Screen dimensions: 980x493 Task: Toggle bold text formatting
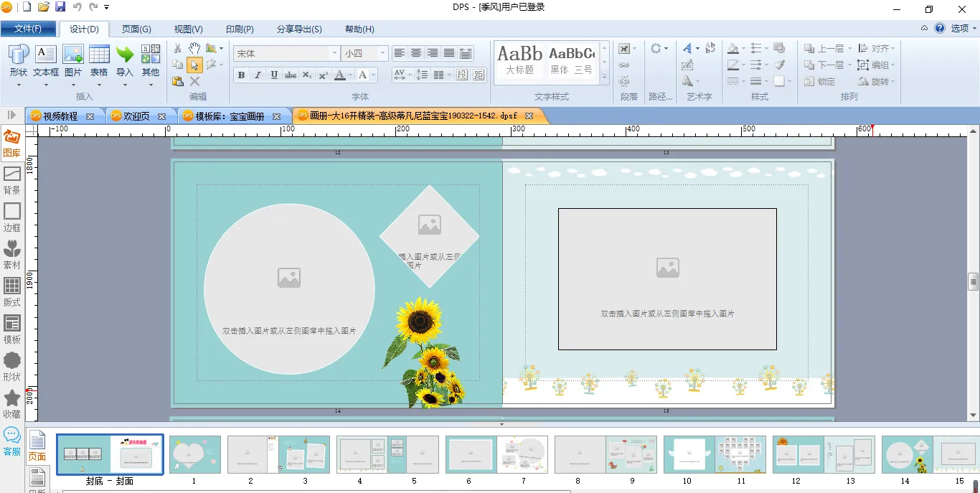click(241, 75)
